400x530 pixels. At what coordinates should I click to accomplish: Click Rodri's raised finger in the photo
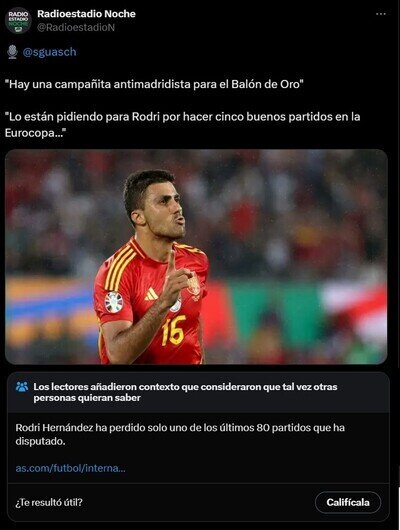pos(171,262)
